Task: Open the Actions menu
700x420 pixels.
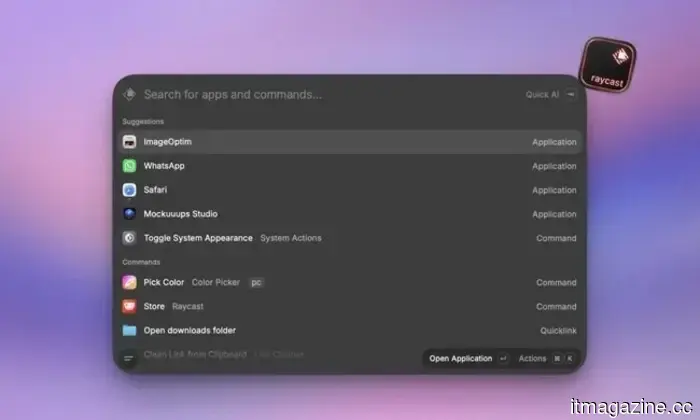Action: (x=532, y=358)
